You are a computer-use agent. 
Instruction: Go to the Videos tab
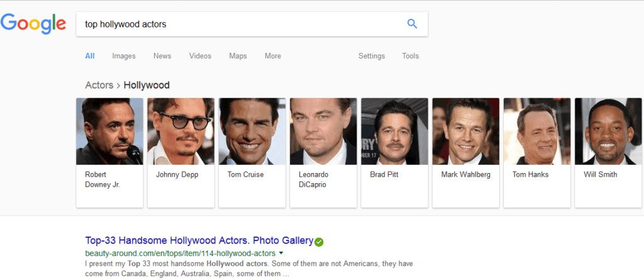click(x=200, y=56)
